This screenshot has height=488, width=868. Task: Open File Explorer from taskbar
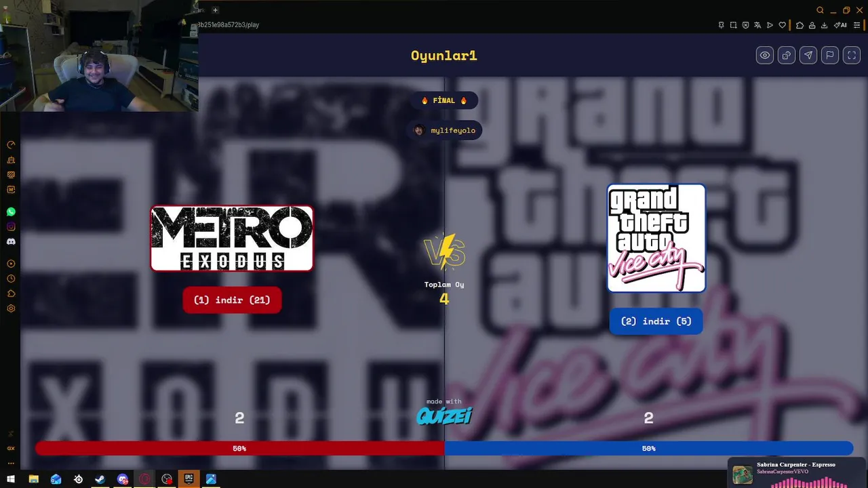[33, 479]
